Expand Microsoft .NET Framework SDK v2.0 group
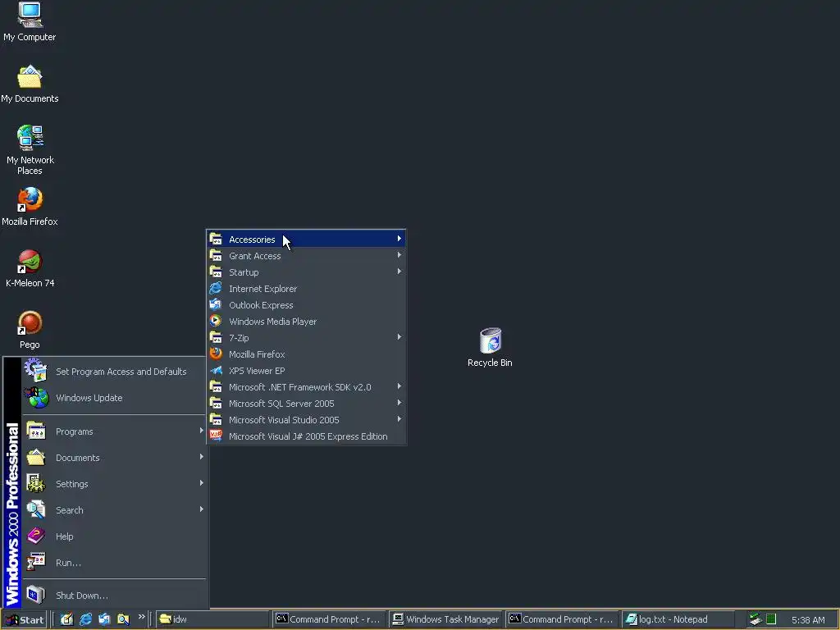840x630 pixels. point(306,387)
